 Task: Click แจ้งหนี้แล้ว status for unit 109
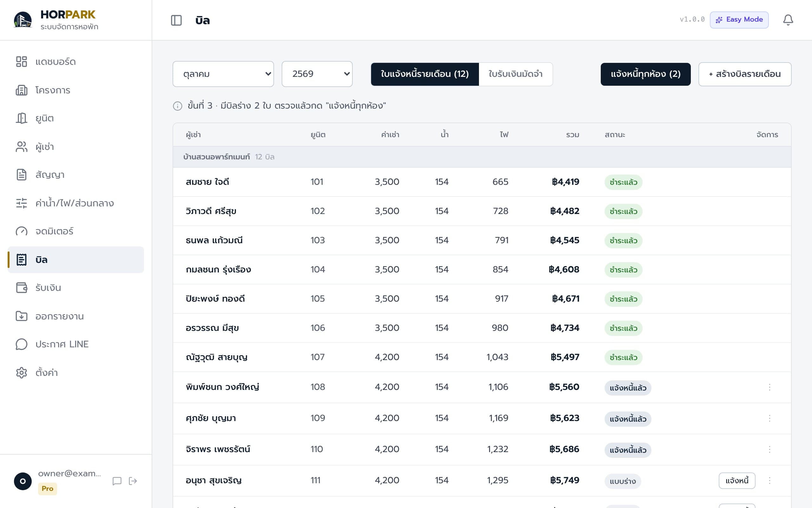tap(628, 419)
